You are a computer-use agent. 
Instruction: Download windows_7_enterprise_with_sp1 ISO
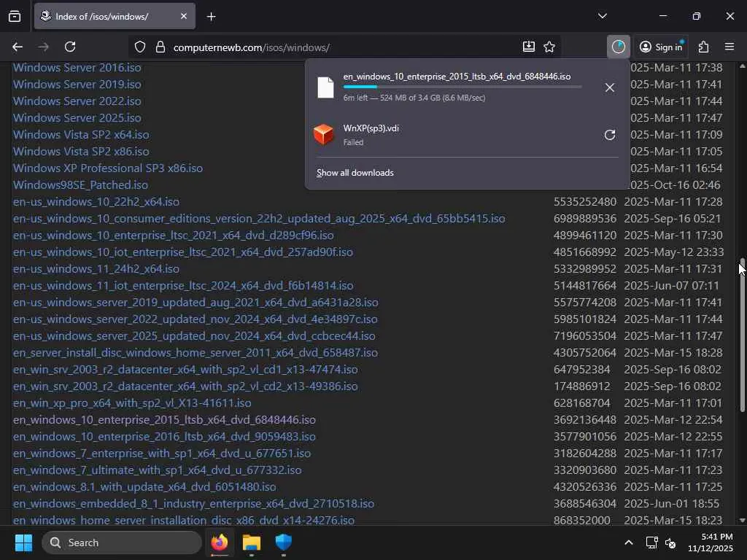pos(161,454)
